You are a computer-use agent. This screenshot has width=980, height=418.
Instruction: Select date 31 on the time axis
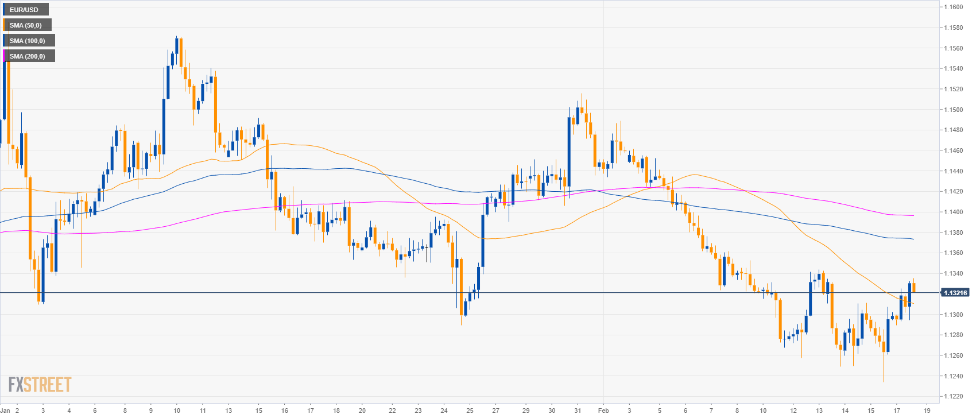(x=578, y=411)
